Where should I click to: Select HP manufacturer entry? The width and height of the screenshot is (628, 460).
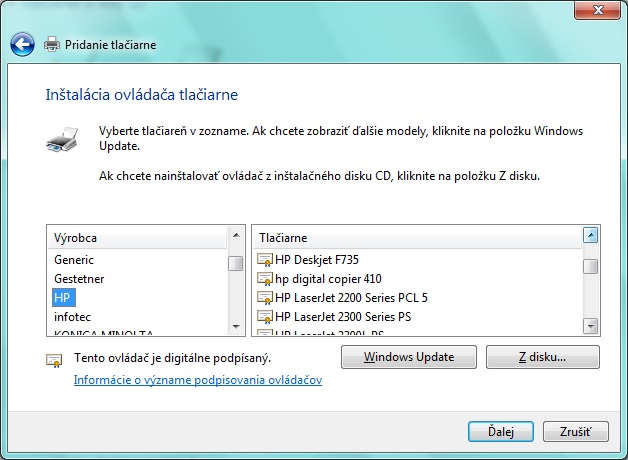click(x=62, y=297)
